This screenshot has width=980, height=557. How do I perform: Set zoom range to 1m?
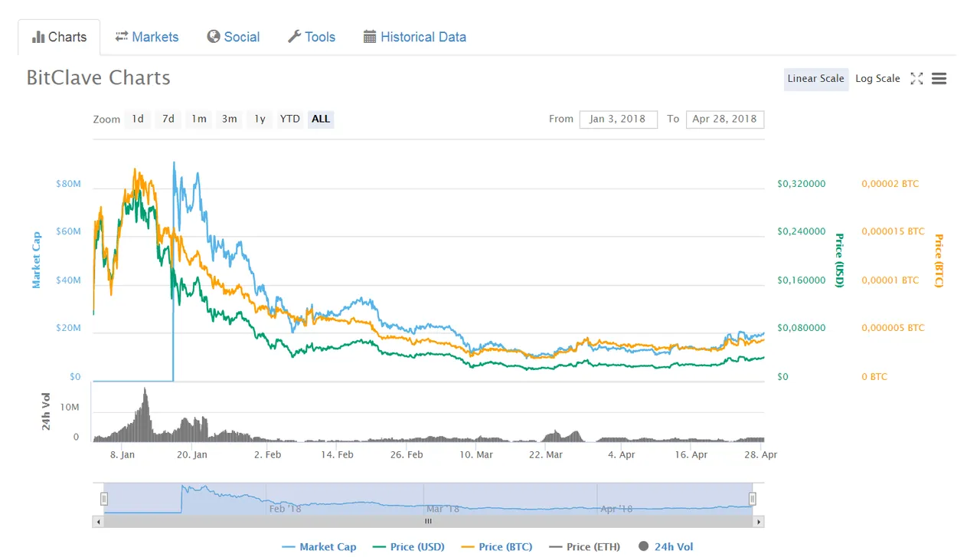199,119
